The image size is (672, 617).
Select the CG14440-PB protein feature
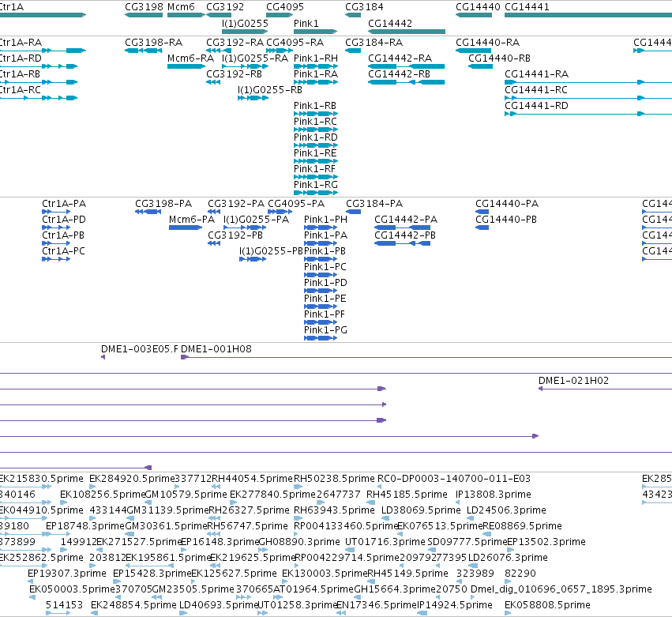click(482, 228)
